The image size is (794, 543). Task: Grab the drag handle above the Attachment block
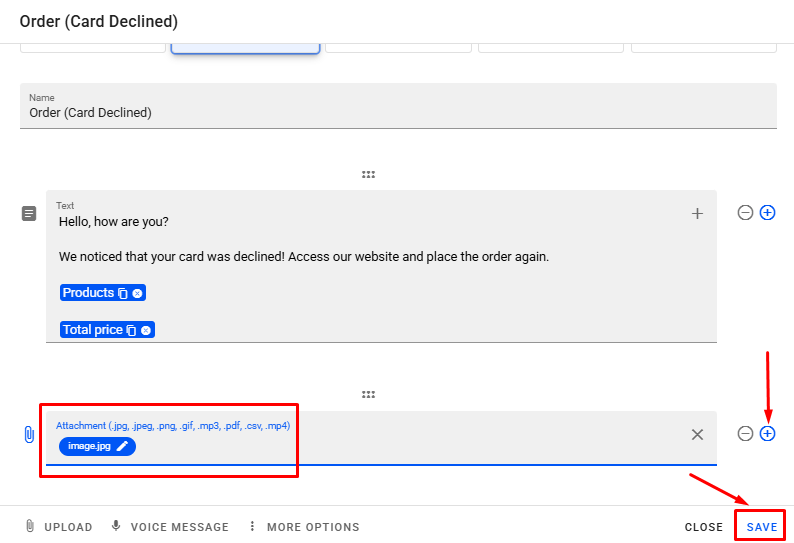(368, 395)
